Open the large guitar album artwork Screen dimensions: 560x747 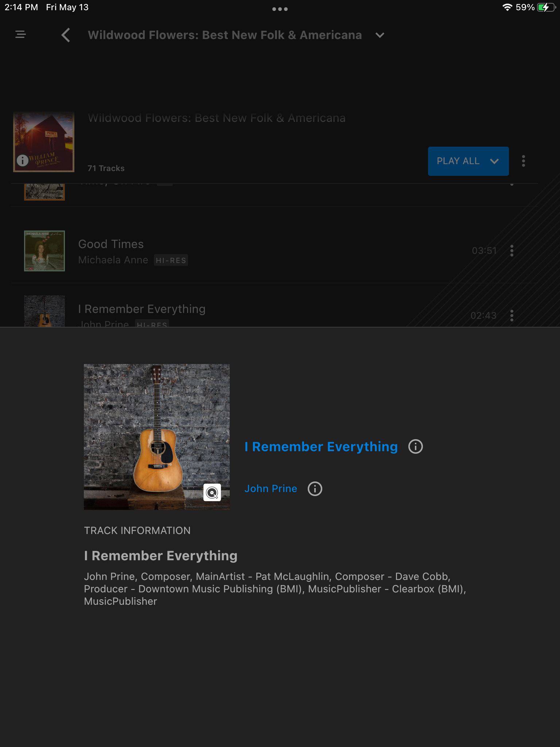[157, 437]
